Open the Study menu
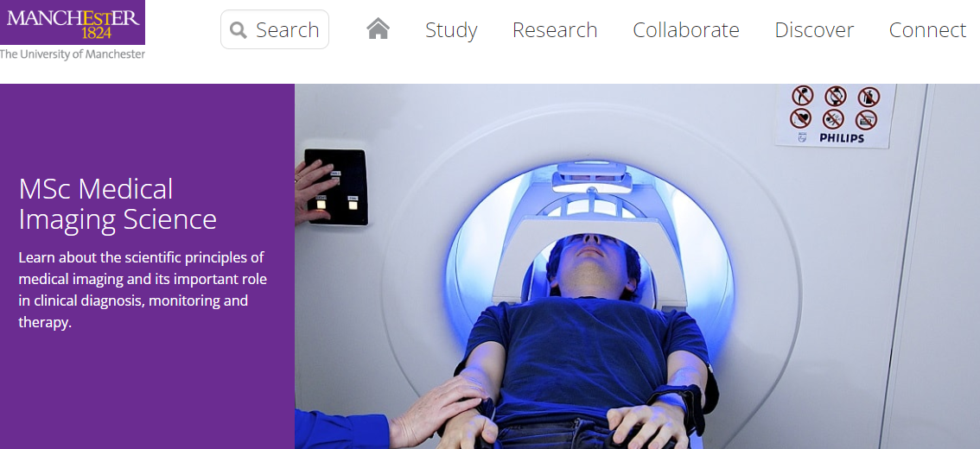The width and height of the screenshot is (980, 449). [451, 30]
